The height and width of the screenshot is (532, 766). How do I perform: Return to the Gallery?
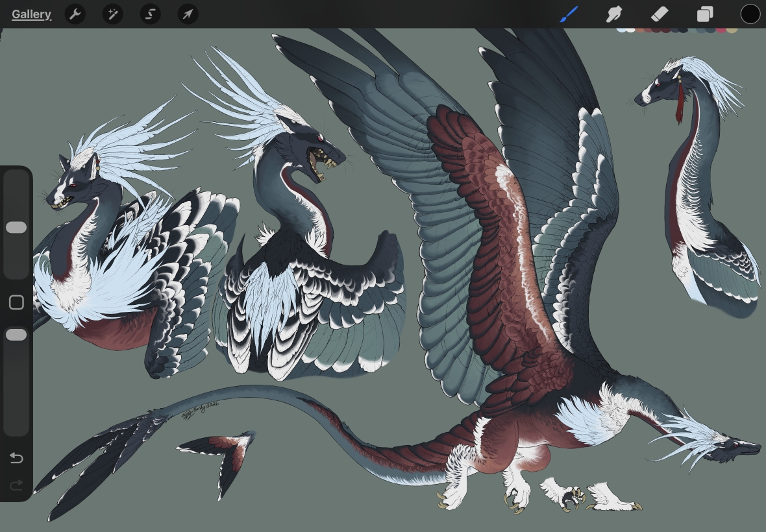click(31, 14)
